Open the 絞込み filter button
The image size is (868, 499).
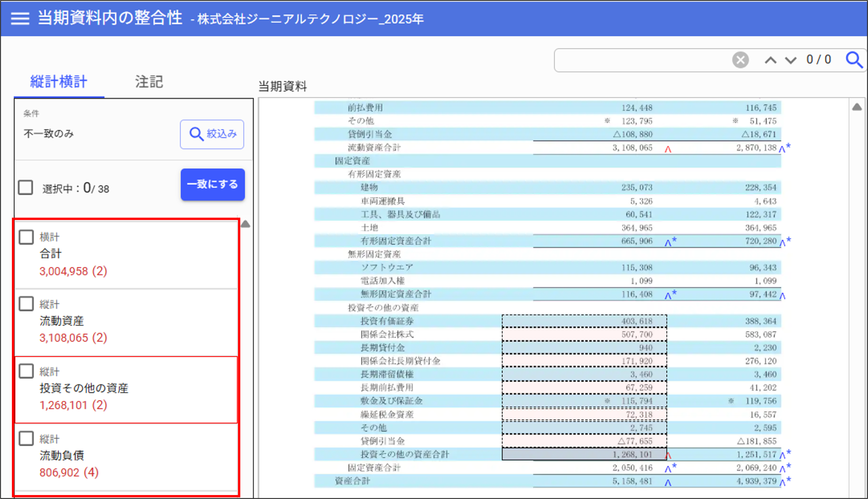coord(212,134)
